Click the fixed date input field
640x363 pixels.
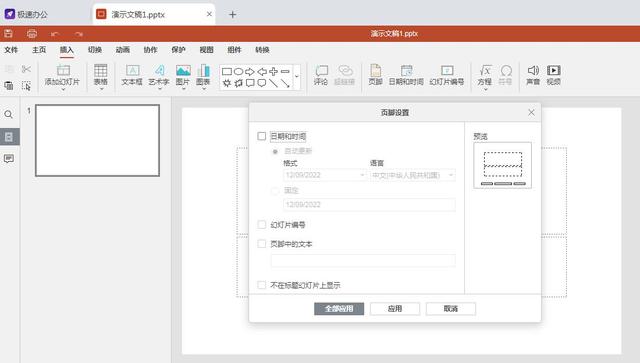click(369, 205)
